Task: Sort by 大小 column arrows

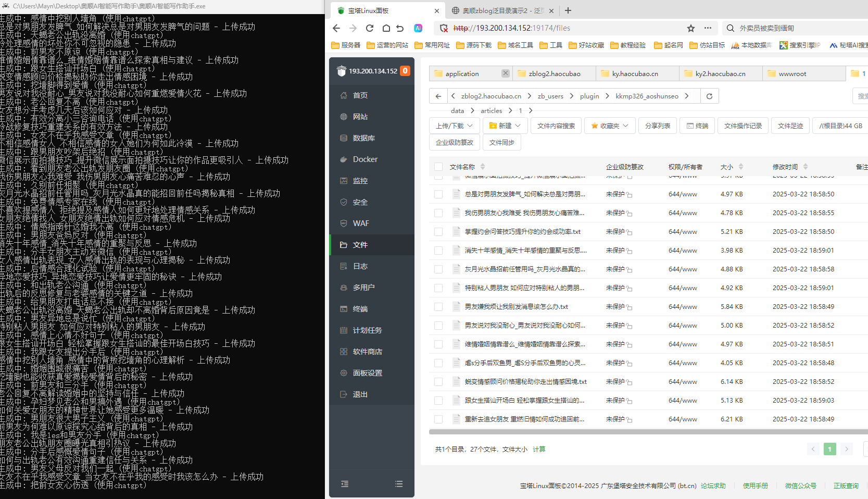Action: pyautogui.click(x=741, y=167)
